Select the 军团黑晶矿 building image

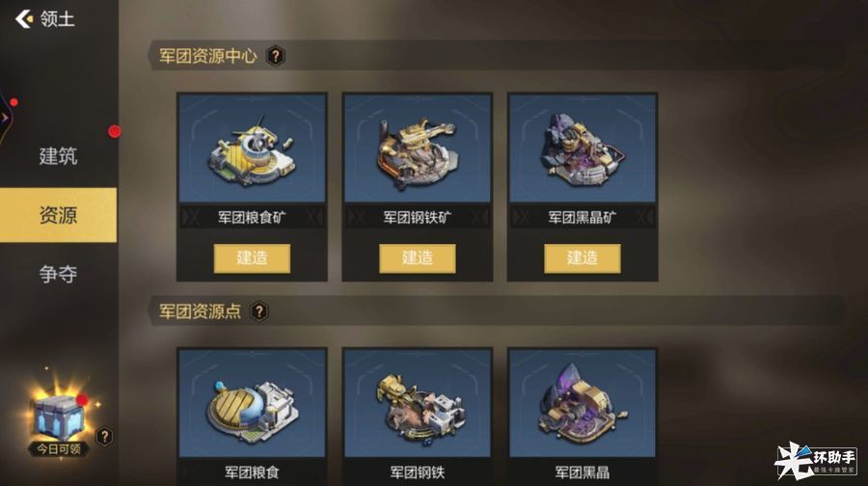[583, 148]
